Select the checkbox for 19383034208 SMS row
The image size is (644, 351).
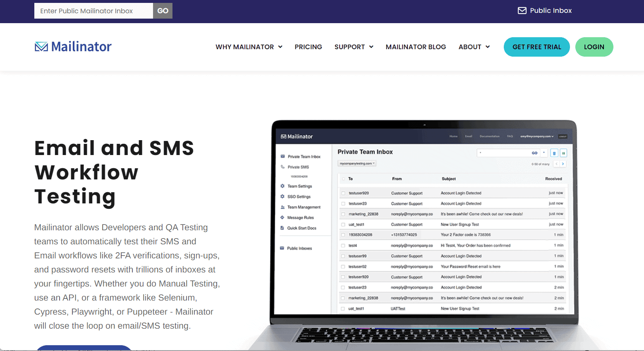pos(343,235)
